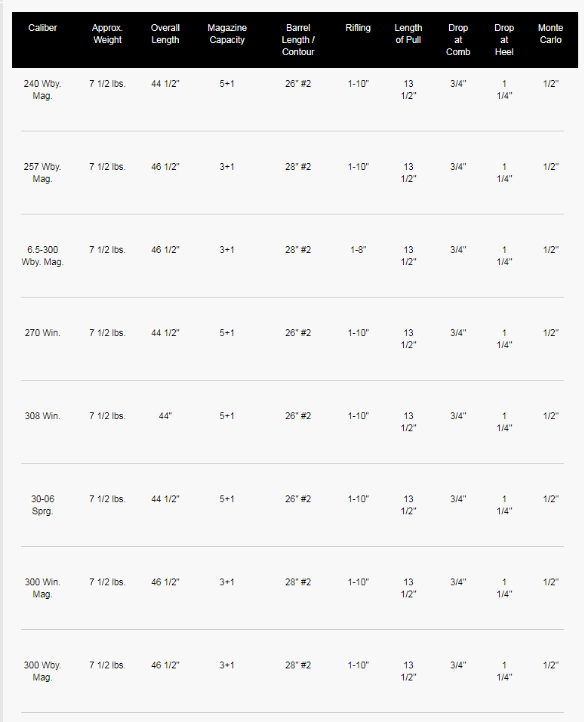Image resolution: width=588 pixels, height=722 pixels.
Task: Click the 300 Win. Mag. caliber cell
Action: (x=42, y=588)
